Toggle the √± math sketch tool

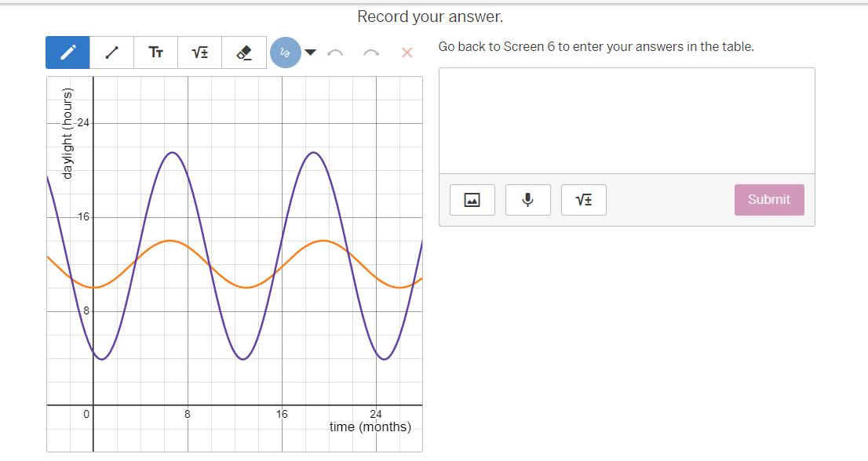[x=199, y=52]
